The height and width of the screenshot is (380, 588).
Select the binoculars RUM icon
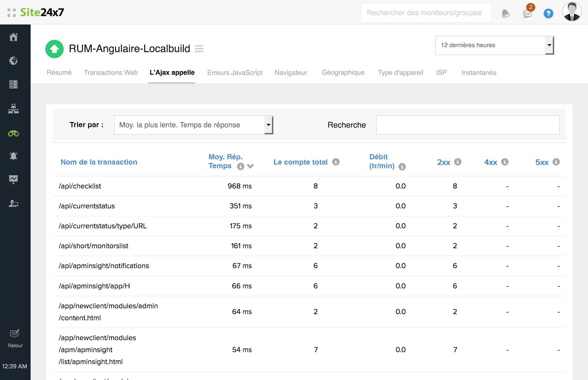tap(13, 134)
